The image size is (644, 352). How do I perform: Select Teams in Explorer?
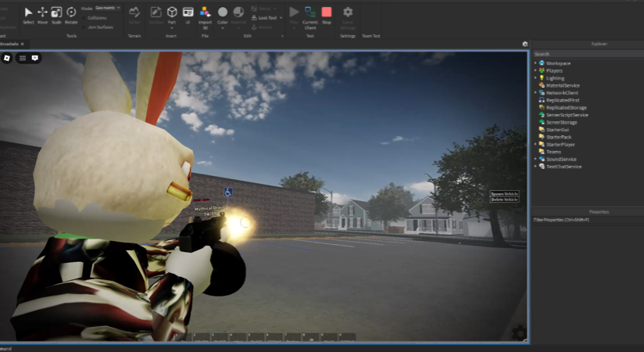click(x=553, y=152)
